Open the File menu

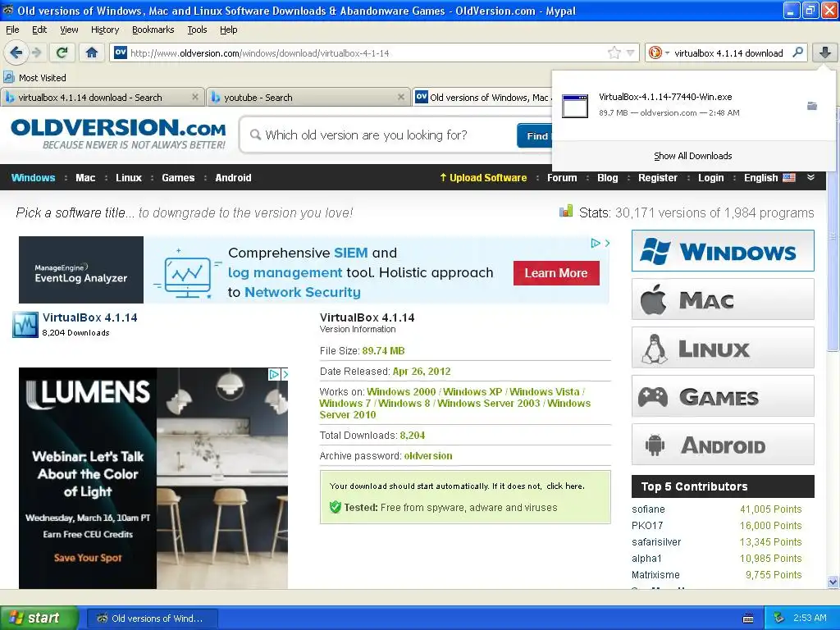pos(12,30)
